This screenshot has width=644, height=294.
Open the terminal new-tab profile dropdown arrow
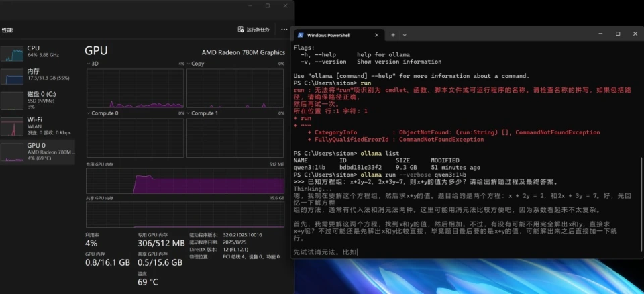pos(405,34)
